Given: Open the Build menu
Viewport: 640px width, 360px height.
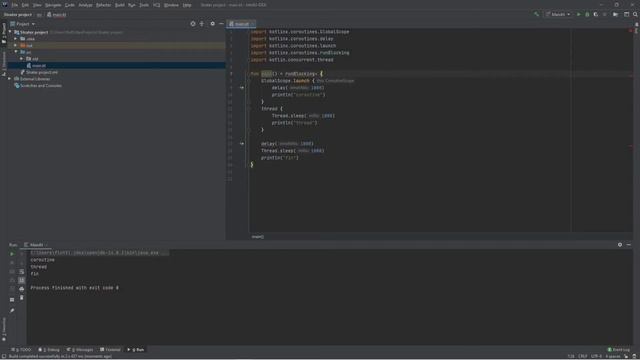Looking at the screenshot, I should click(x=120, y=5).
